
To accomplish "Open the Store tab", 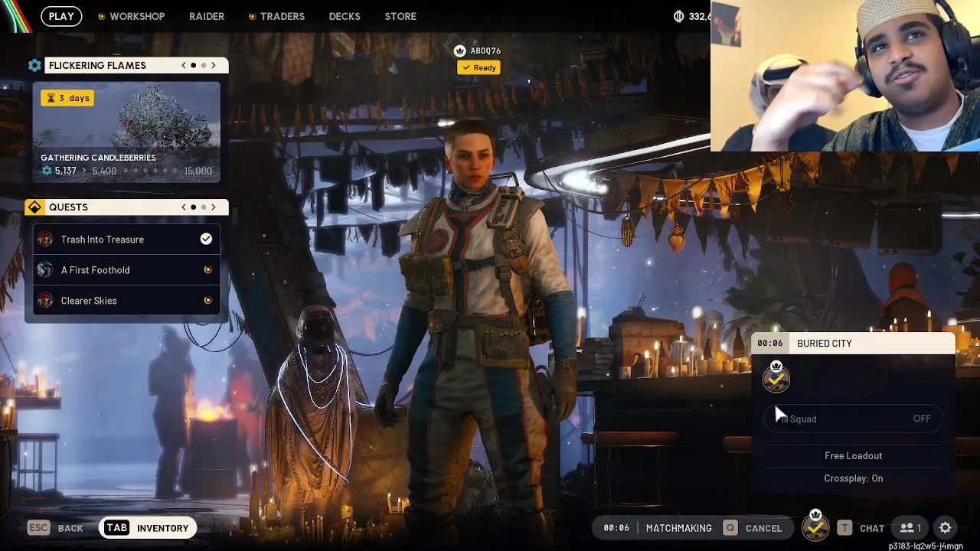I will tap(400, 16).
